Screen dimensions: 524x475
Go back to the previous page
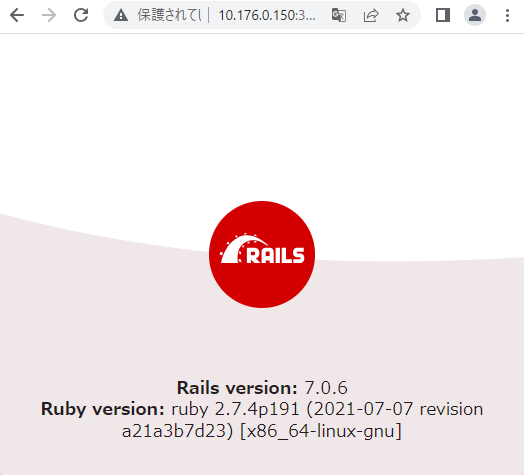17,15
